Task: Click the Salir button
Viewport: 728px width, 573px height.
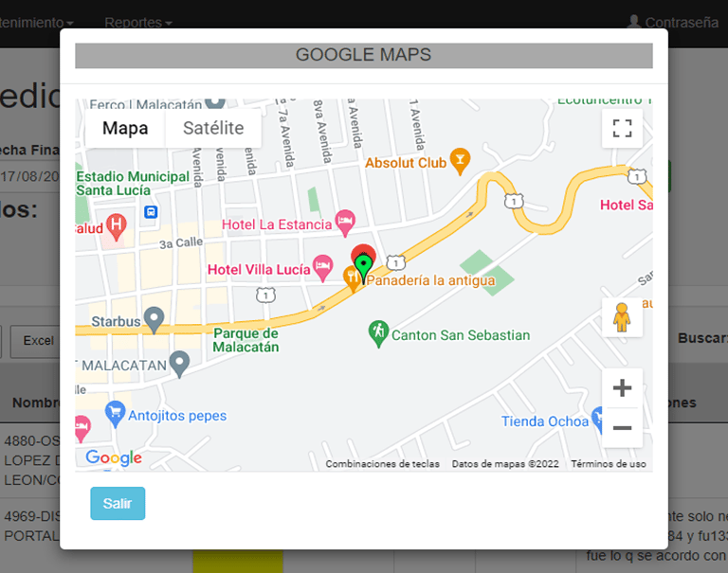Action: (x=118, y=504)
